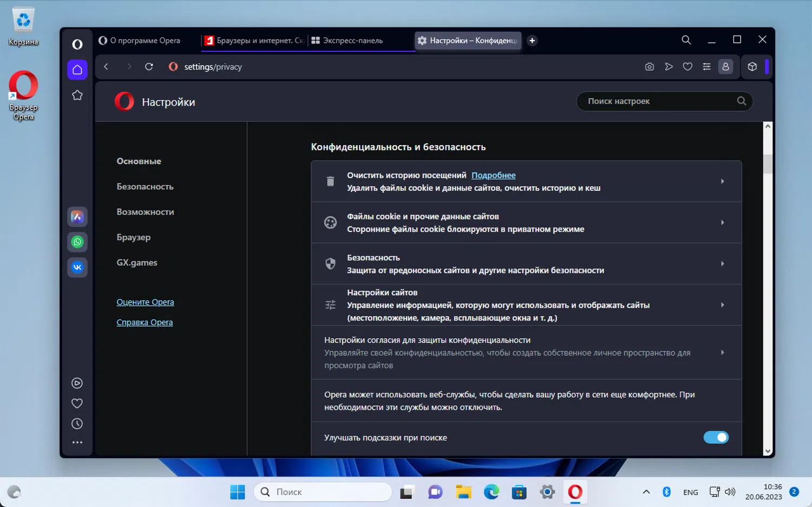Click the Поиск настроек search field

click(665, 101)
